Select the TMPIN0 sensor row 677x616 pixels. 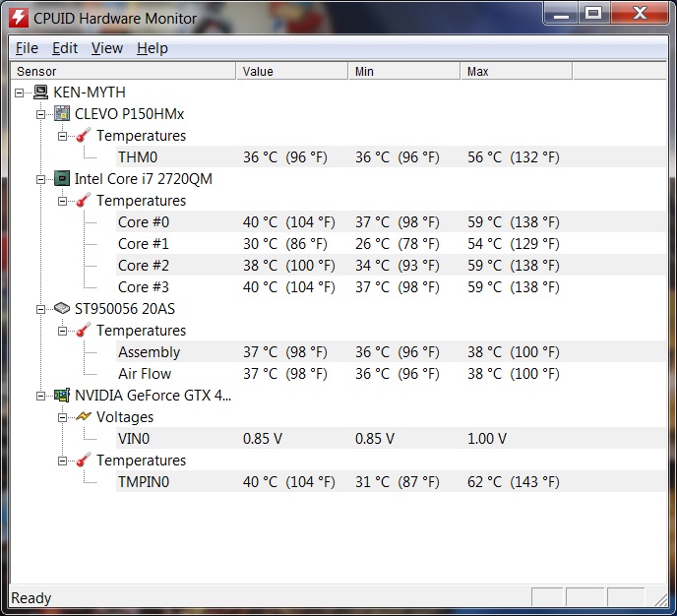391,481
